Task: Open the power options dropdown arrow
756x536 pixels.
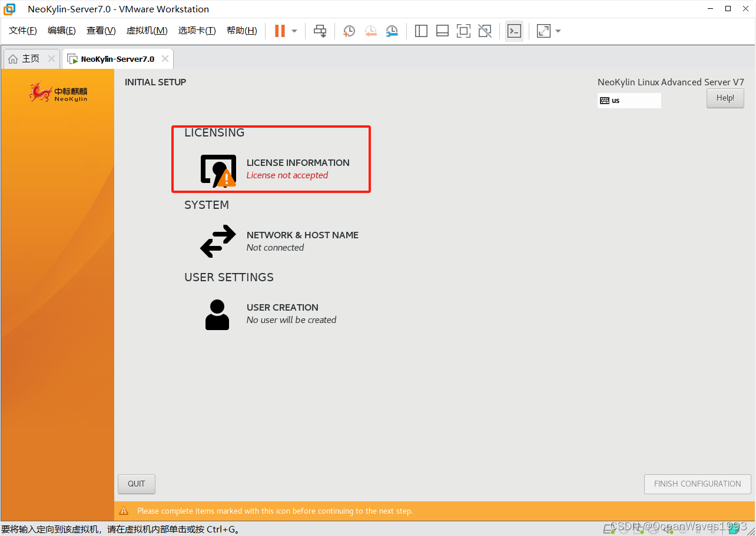Action: point(294,31)
